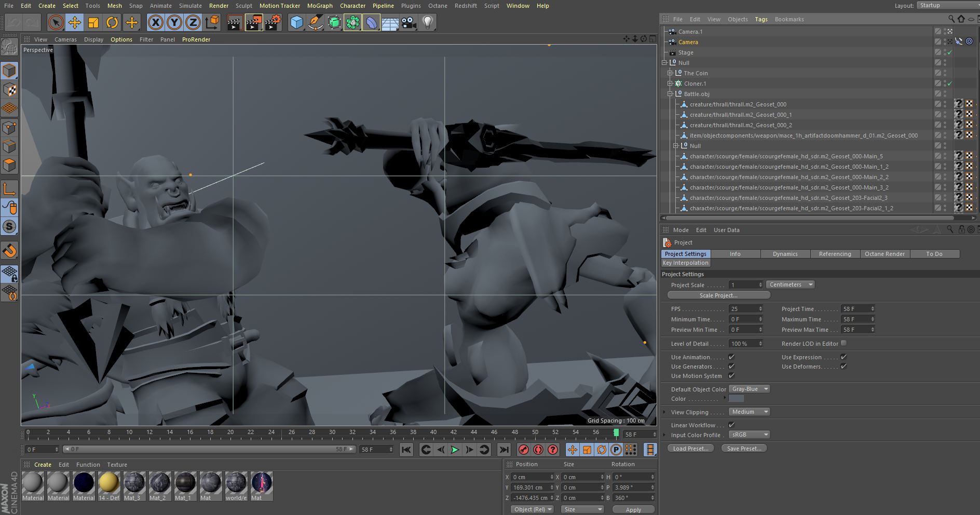
Task: Open the Octane Render tab
Action: click(x=884, y=254)
